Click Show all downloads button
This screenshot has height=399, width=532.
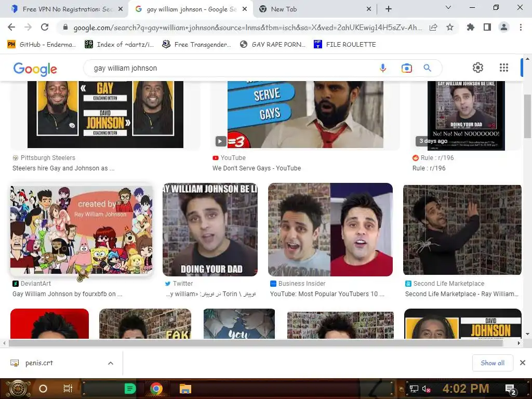(493, 363)
